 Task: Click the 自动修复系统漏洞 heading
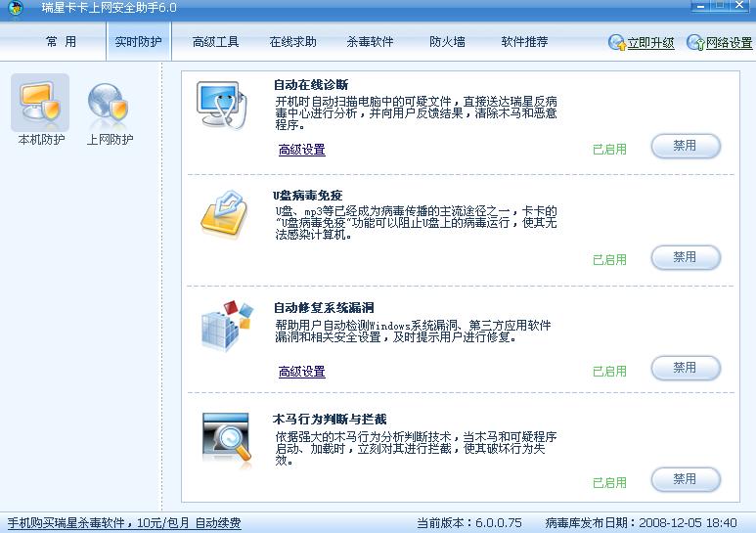click(324, 307)
